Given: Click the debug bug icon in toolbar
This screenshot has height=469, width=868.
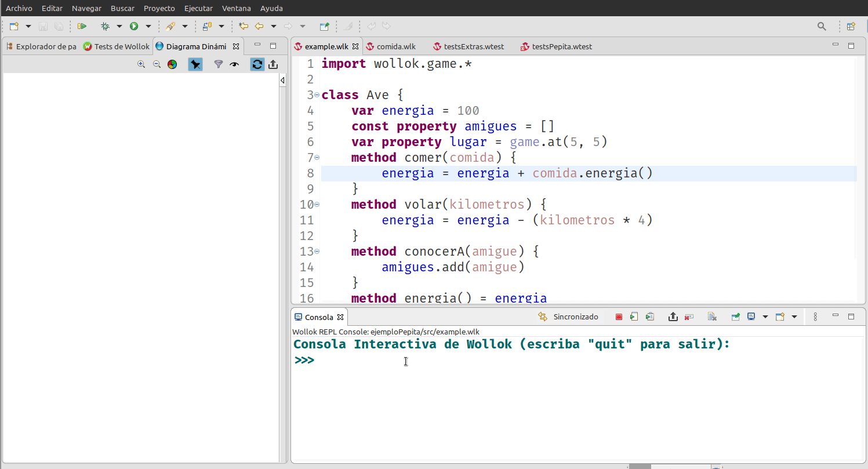Looking at the screenshot, I should tap(105, 26).
